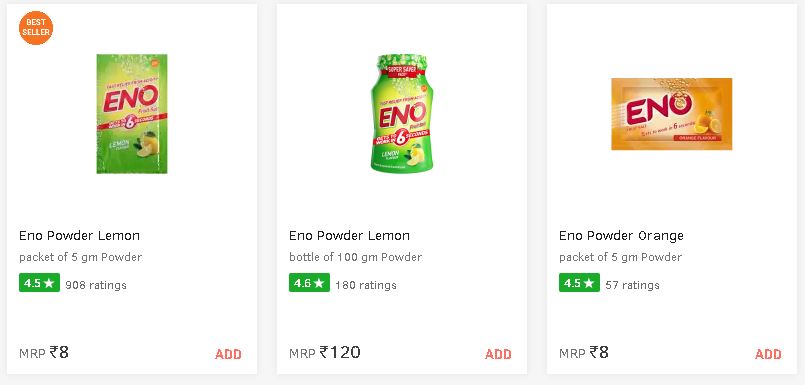Add the Eno Powder Orange packet
The image size is (805, 385).
coord(768,354)
